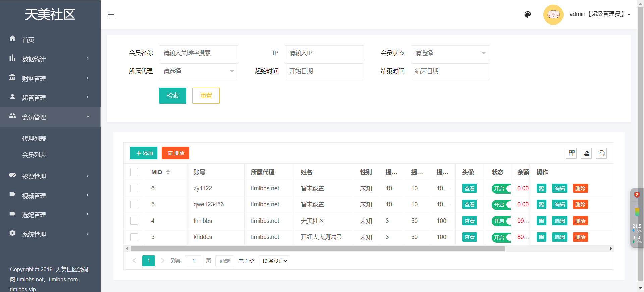644x292 pixels.
Task: Click the column filter grid icon
Action: (x=572, y=153)
